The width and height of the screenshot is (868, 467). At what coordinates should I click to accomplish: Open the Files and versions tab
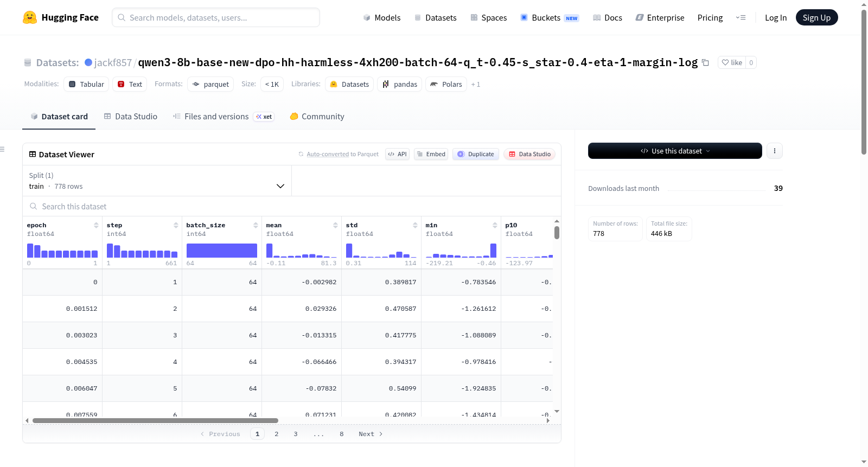pos(224,116)
